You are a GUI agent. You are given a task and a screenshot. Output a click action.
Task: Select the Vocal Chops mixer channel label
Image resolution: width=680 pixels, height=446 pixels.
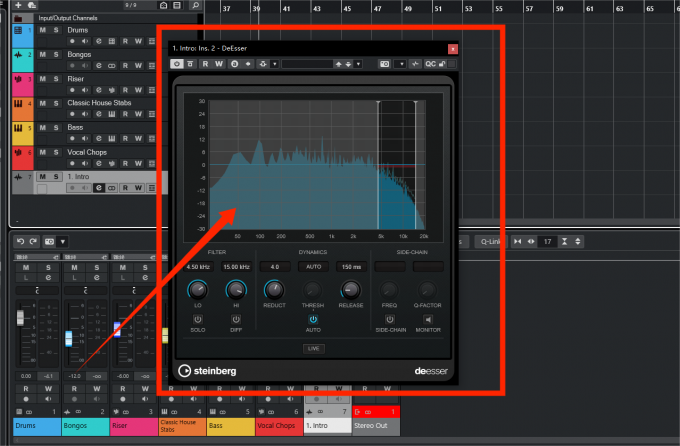click(279, 426)
